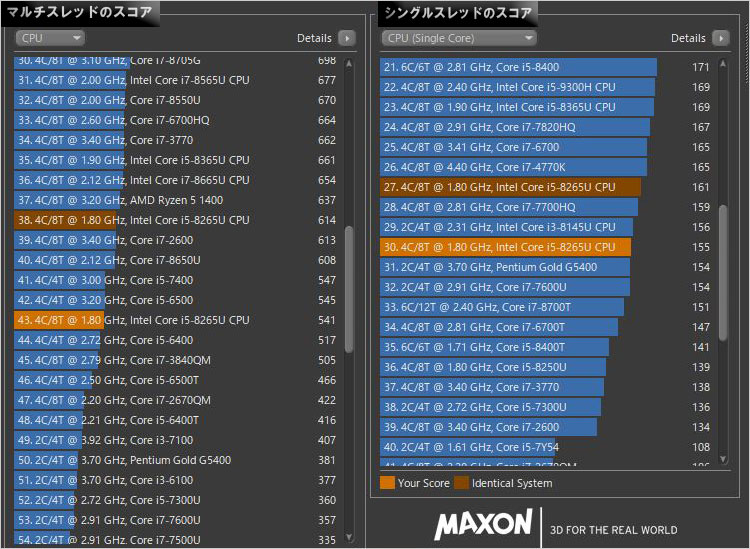Select row 35 Core i5-8400T
The width and height of the screenshot is (750, 549).
545,347
